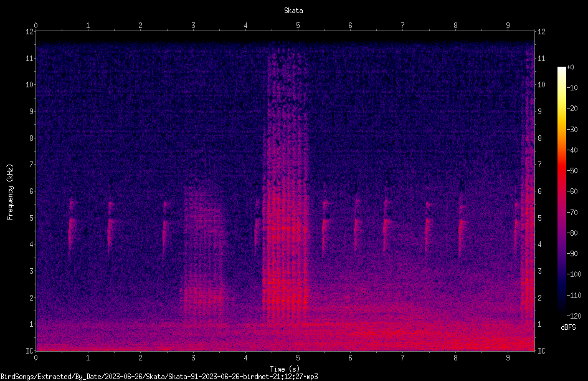Click the "6" tick on the right frequency axis
This screenshot has height=381, width=588.
539,191
